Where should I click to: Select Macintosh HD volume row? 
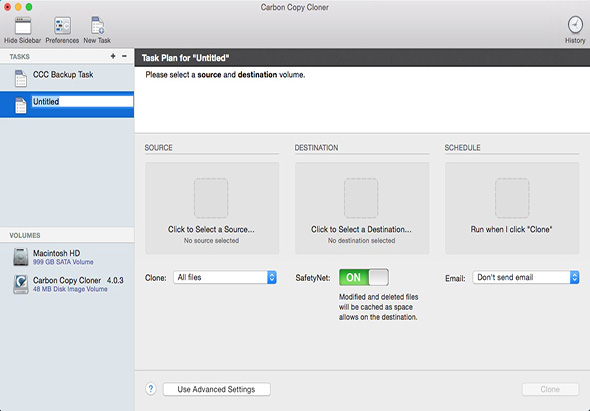[67, 257]
